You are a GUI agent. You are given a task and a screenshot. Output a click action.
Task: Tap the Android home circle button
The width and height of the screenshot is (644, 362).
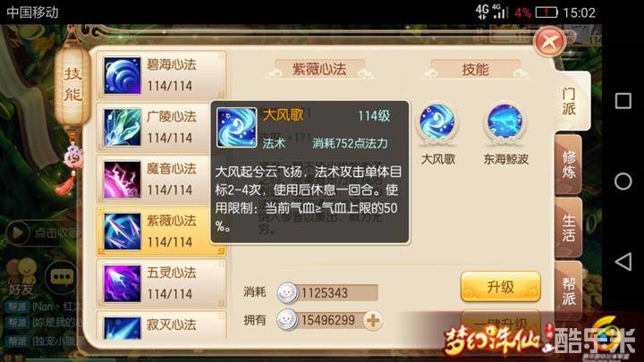coord(623,181)
